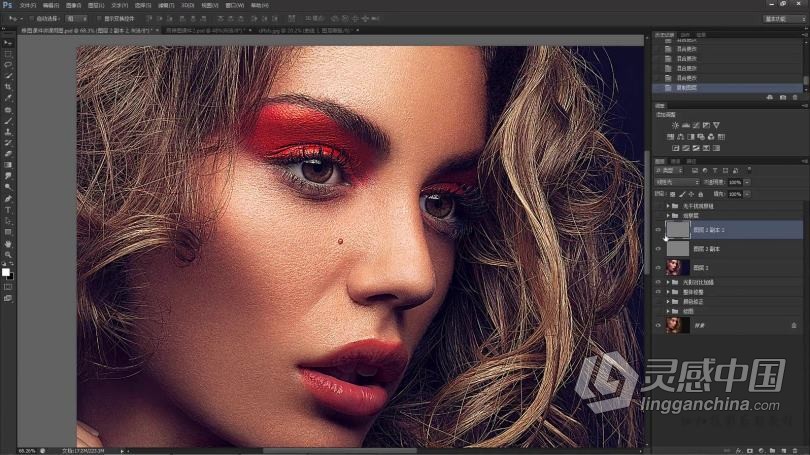Open the Auto-Select target dropdown in the options bar
The image size is (810, 455).
pyautogui.click(x=76, y=19)
